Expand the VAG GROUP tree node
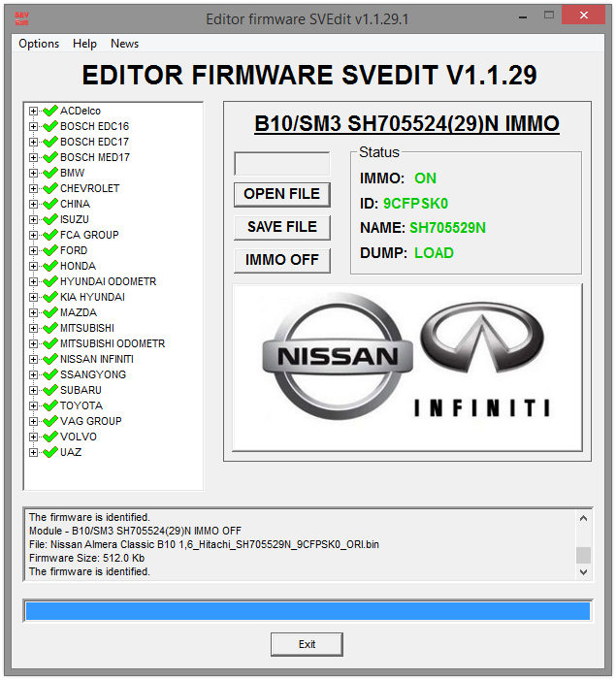 click(33, 421)
